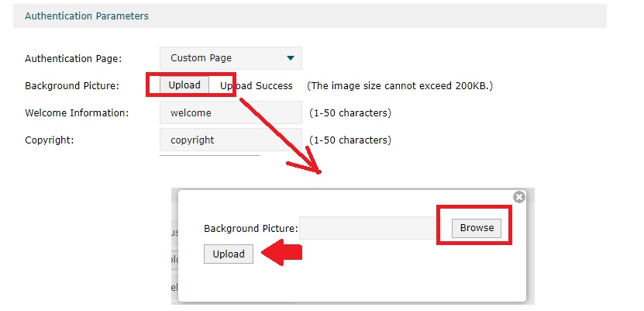Image resolution: width=644 pixels, height=311 pixels.
Task: Close the Background Picture upload dialog
Action: click(x=519, y=197)
